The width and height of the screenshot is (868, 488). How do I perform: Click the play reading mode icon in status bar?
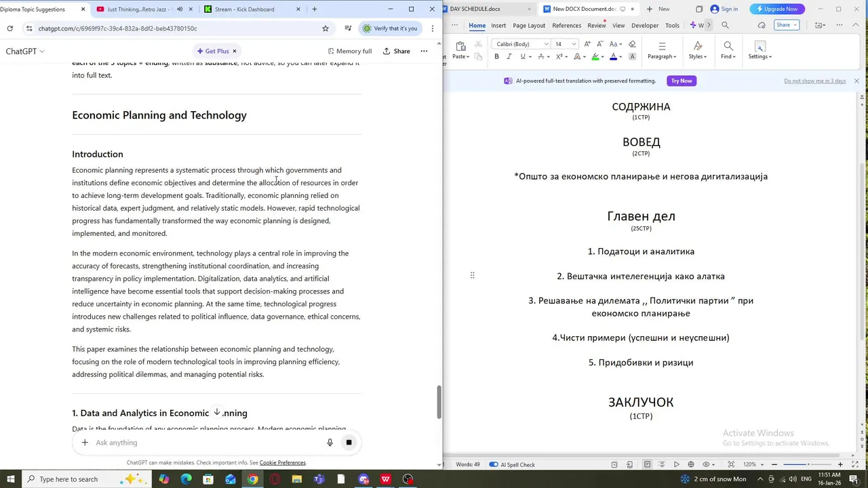point(676,464)
